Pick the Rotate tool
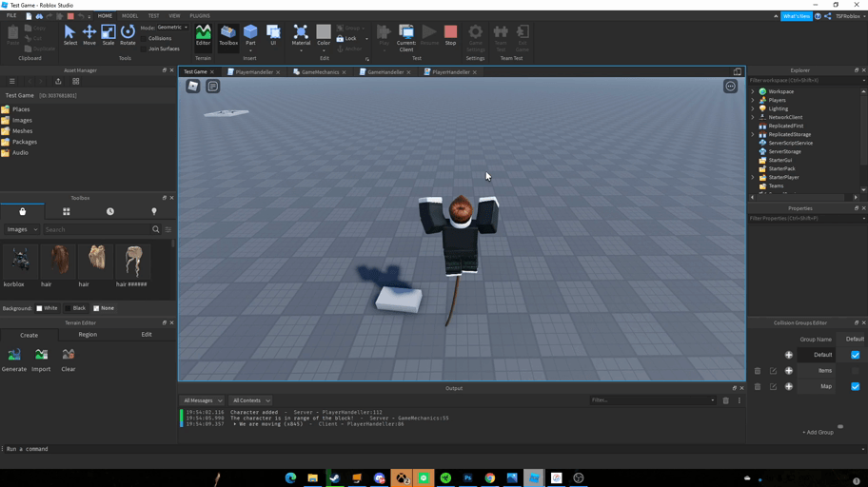 [x=128, y=35]
